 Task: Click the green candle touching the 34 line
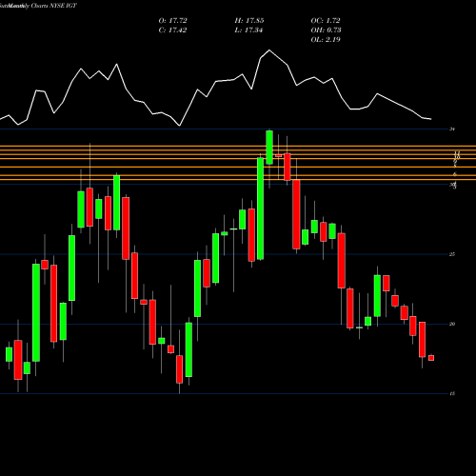tap(269, 148)
